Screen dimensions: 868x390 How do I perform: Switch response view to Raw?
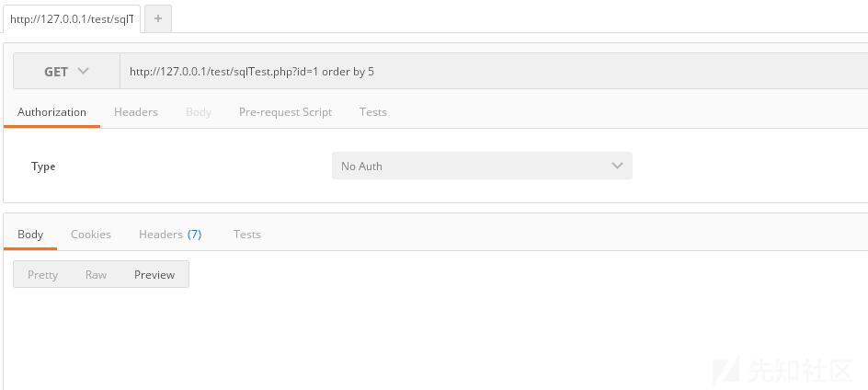(96, 275)
